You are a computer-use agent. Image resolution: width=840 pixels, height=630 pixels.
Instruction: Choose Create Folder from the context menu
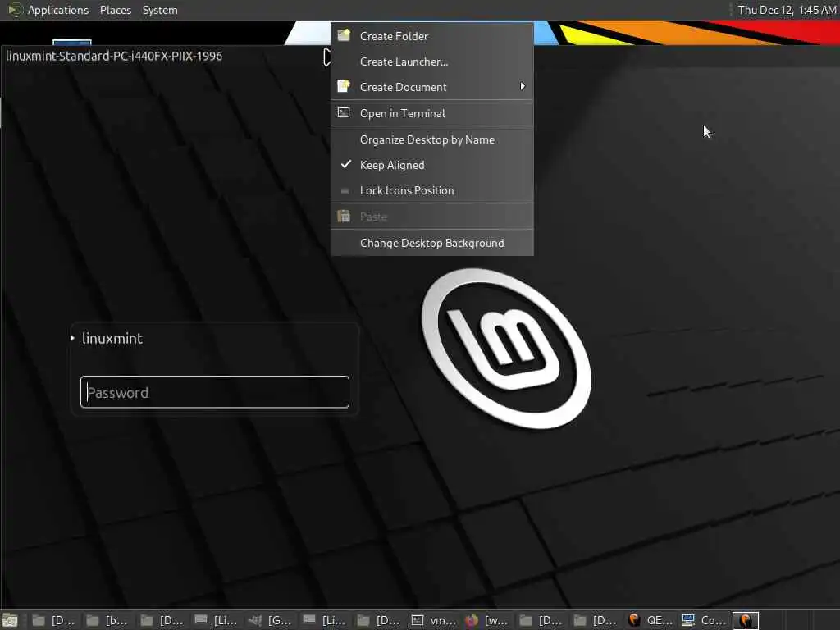[x=431, y=36]
